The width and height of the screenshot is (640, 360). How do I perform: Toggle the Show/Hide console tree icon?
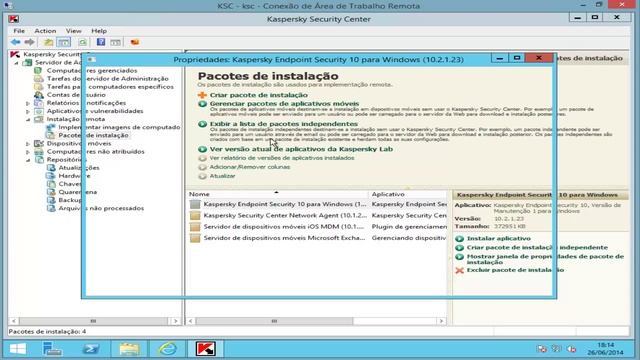point(64,42)
